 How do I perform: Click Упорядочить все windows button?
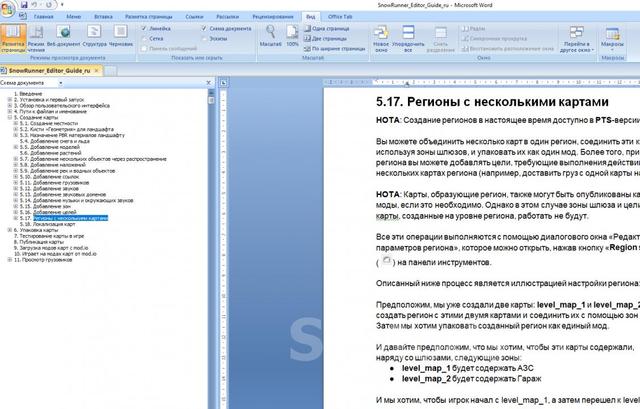point(408,38)
